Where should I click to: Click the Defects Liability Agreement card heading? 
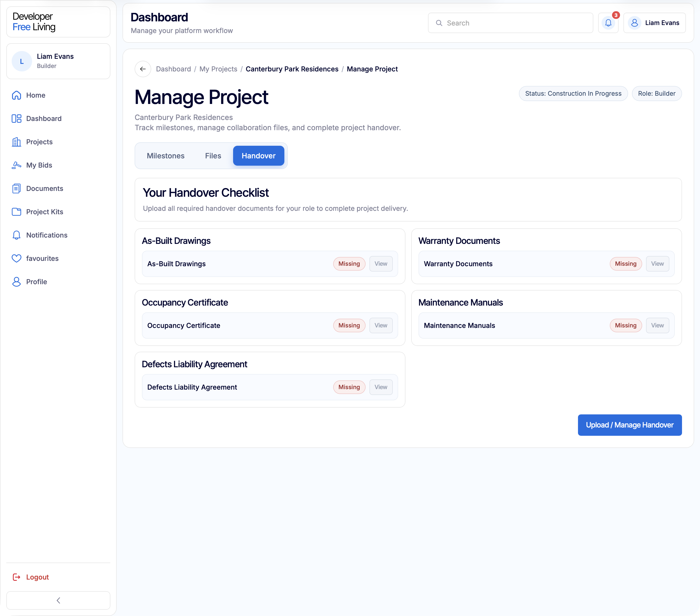click(x=194, y=364)
